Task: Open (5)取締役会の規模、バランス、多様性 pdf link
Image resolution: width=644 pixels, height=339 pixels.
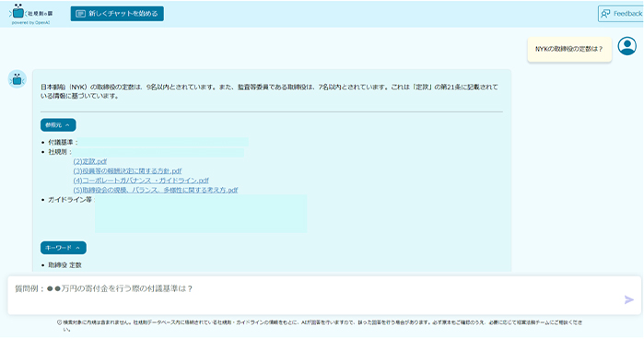Action: coord(156,190)
